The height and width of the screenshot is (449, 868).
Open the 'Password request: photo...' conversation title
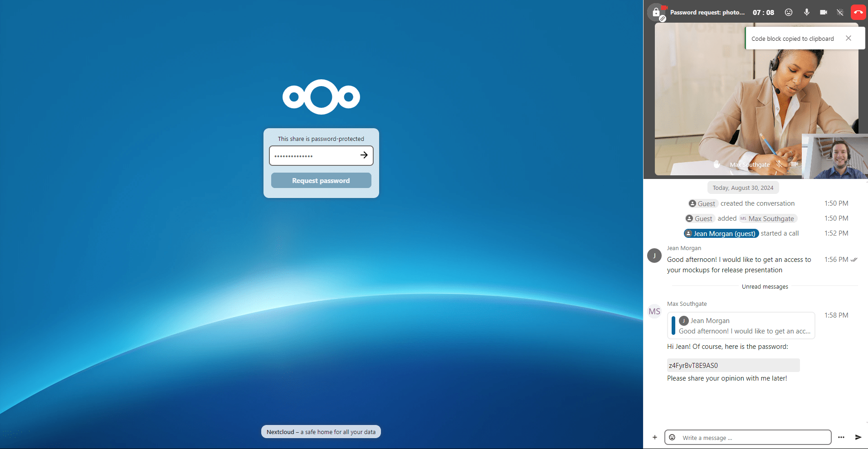[707, 12]
